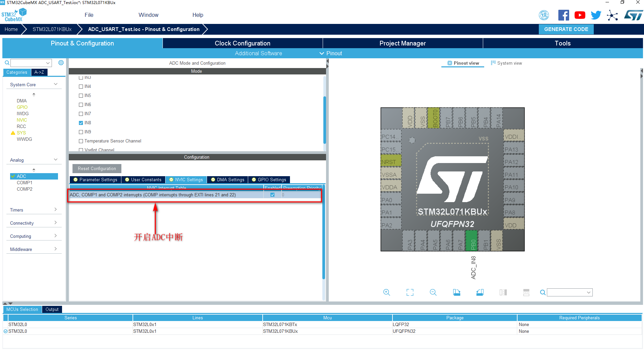This screenshot has width=644, height=352.
Task: Click the GENERATE CODE button
Action: [x=566, y=29]
